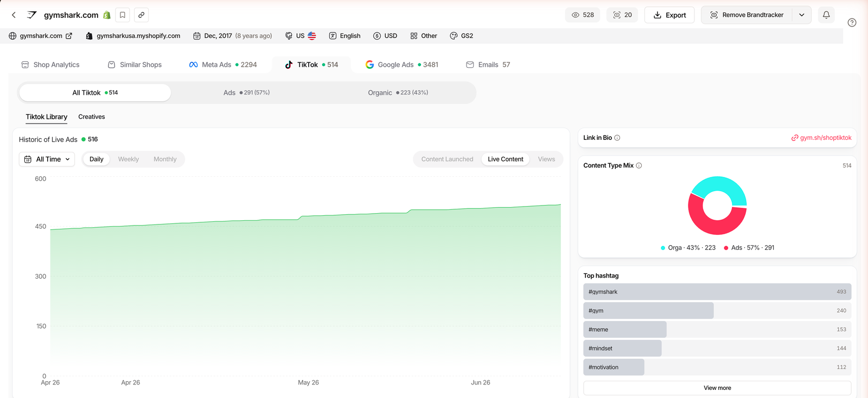Switch the chart to Views

coord(546,159)
